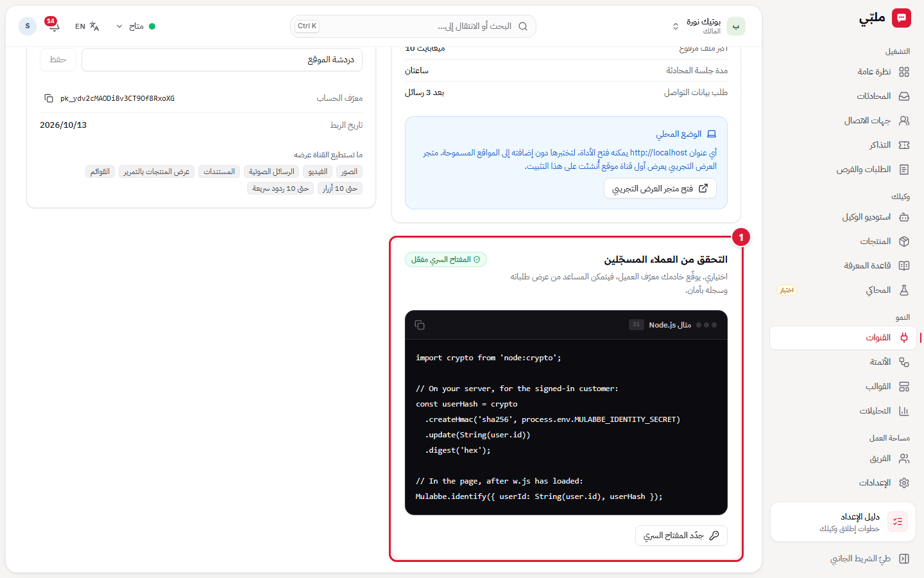Click the الأتمتة workflow icon
924x578 pixels.
904,362
